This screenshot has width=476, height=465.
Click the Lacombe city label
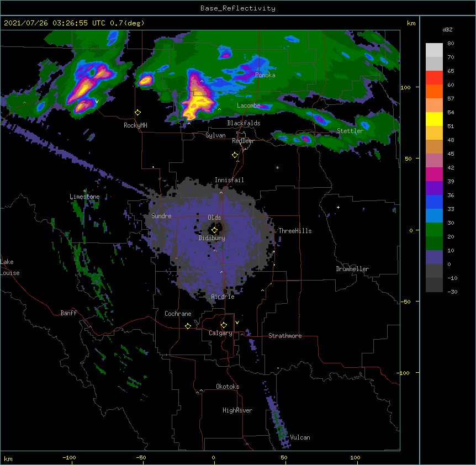point(248,105)
